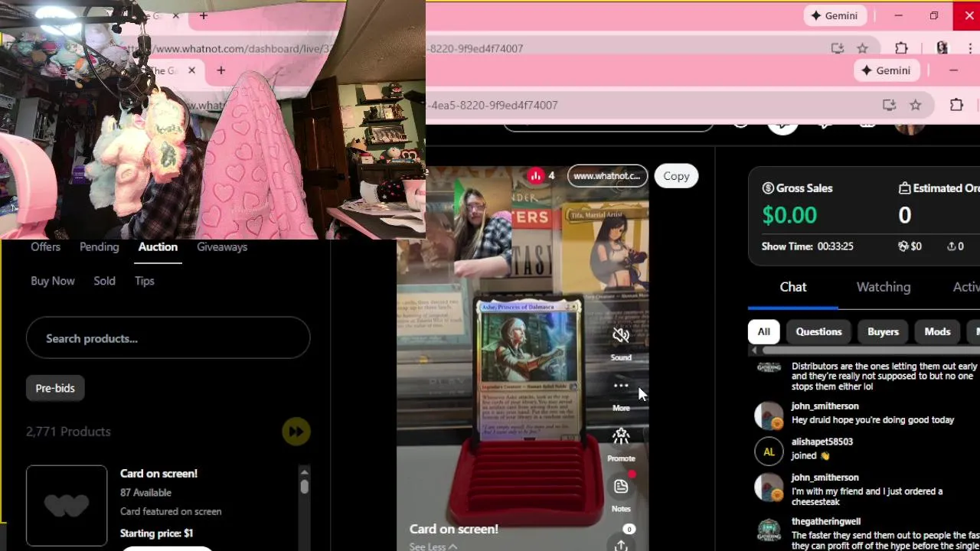The image size is (980, 551).
Task: Open a new tab in the back window
Action: point(204,15)
